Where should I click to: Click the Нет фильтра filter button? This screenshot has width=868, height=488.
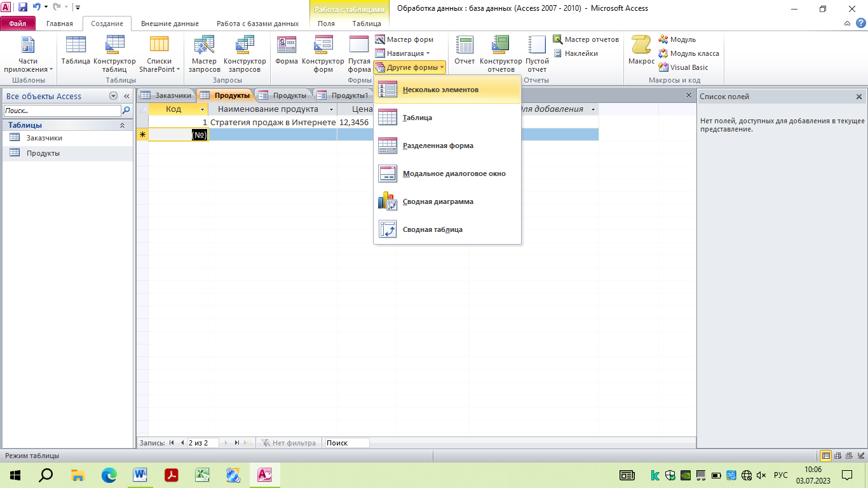pos(288,443)
